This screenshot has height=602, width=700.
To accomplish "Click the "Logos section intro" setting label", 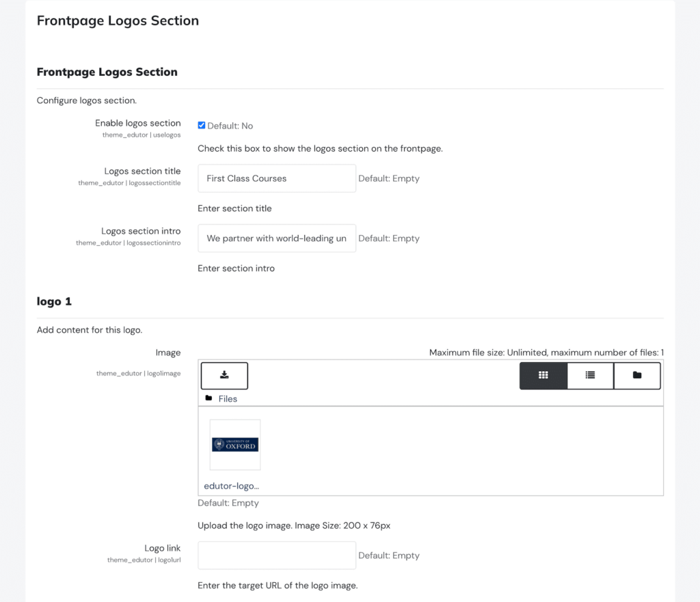I will tap(141, 232).
